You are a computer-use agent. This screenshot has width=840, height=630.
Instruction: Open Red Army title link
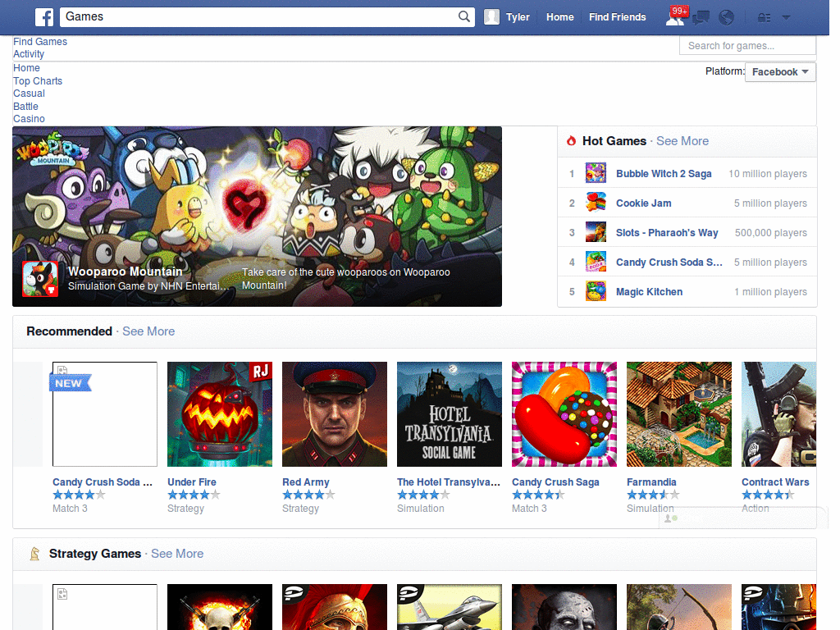point(306,482)
